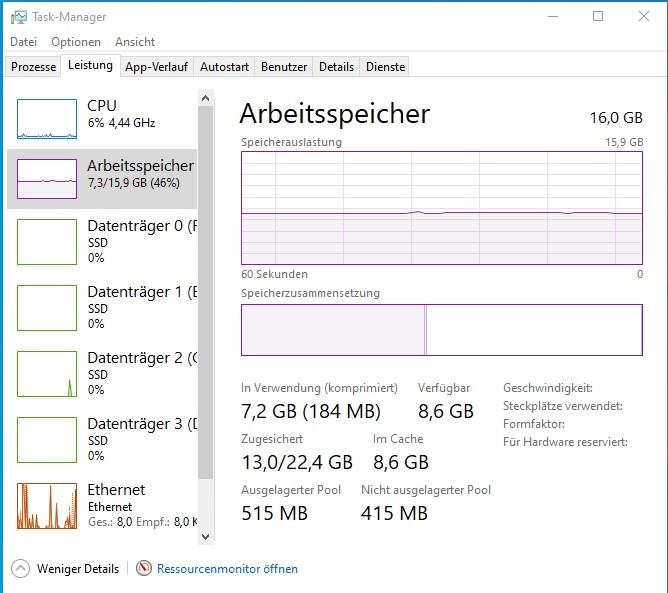The image size is (668, 593).
Task: Click the Weniger Details button text
Action: pos(78,569)
